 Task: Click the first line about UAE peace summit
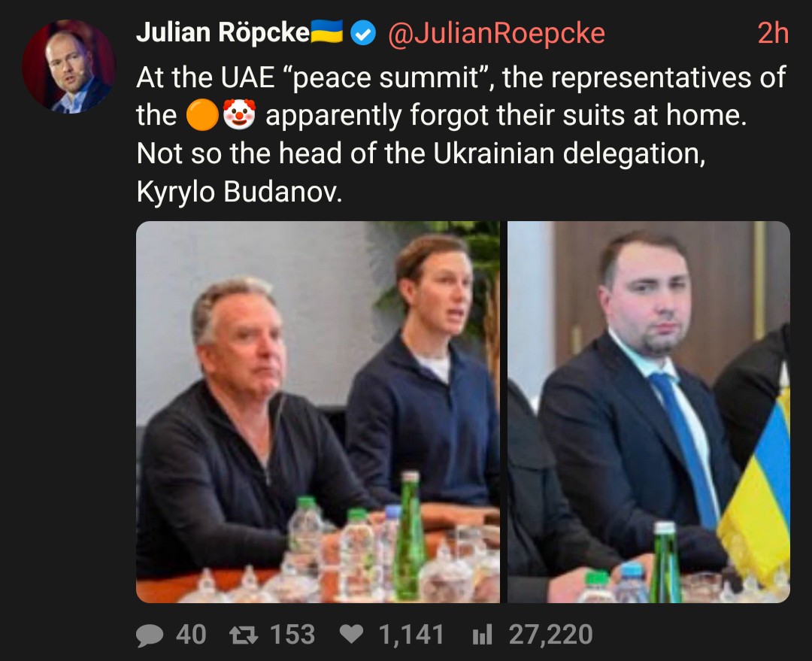point(462,77)
